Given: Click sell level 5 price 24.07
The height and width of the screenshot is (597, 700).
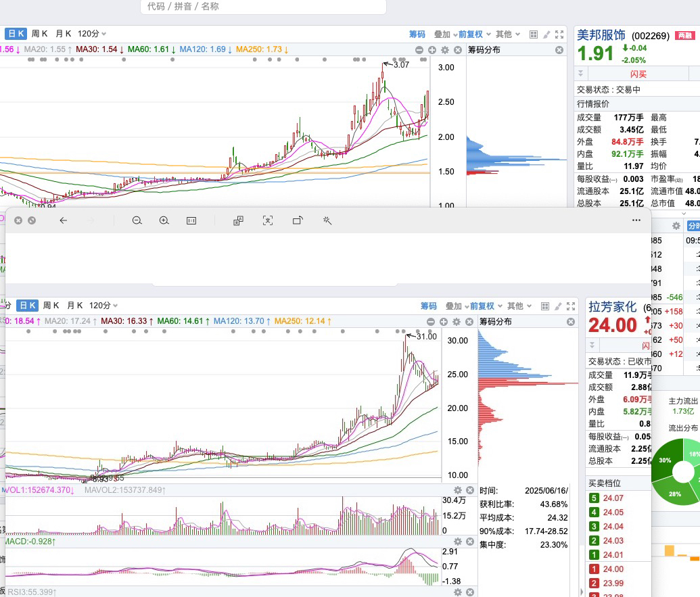Looking at the screenshot, I should 613,498.
